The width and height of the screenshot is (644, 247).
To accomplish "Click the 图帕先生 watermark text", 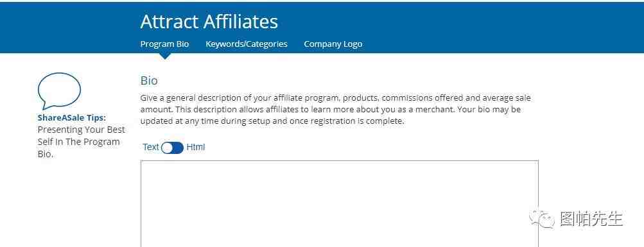I will point(591,219).
